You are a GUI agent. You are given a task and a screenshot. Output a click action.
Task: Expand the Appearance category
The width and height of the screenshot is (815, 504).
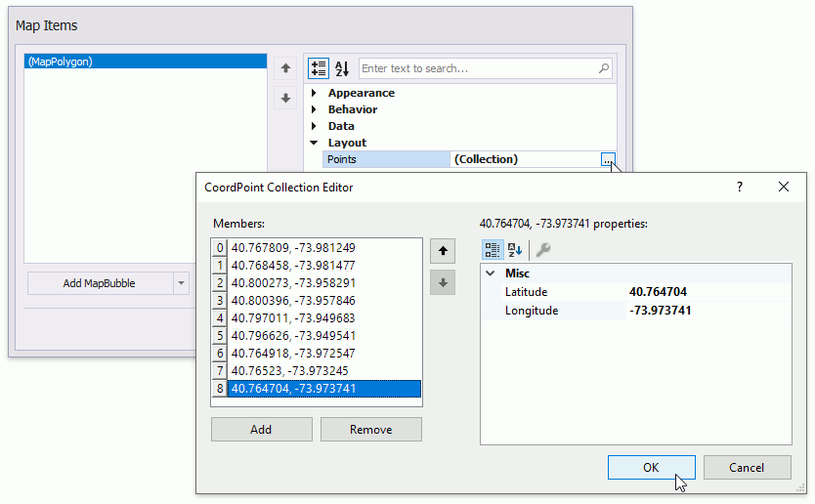point(315,93)
